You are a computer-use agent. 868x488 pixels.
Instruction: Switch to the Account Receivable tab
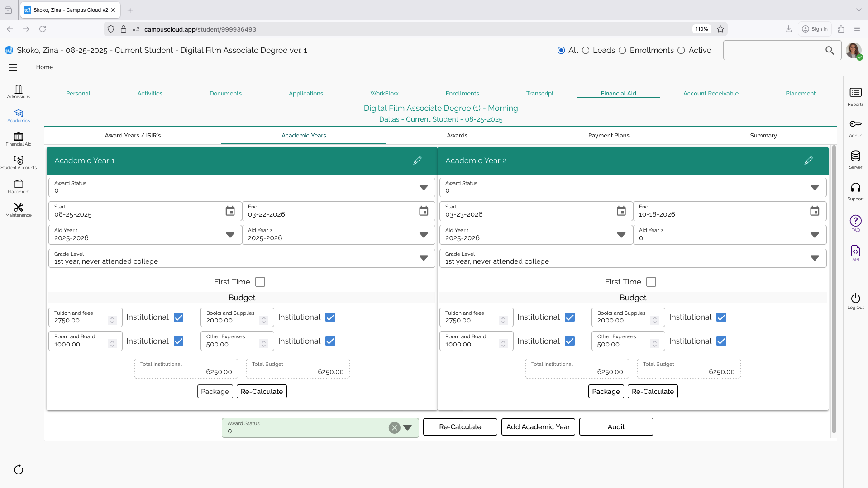[x=711, y=94]
